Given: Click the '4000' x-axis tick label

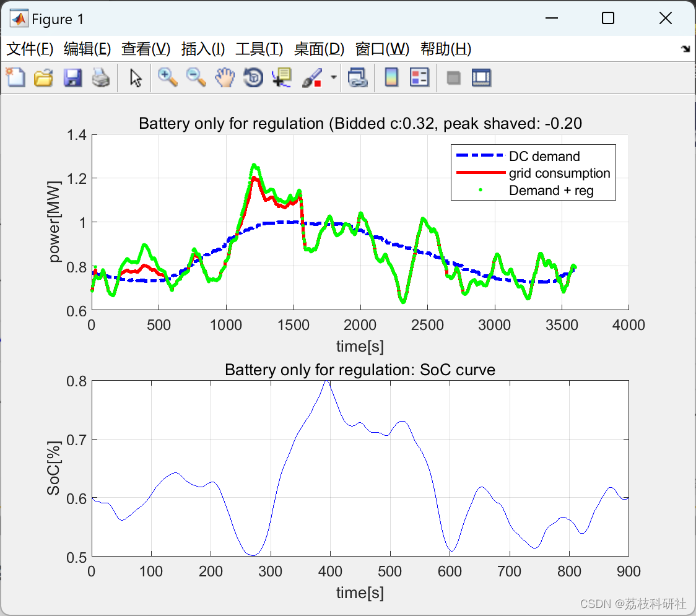Looking at the screenshot, I should coord(629,325).
